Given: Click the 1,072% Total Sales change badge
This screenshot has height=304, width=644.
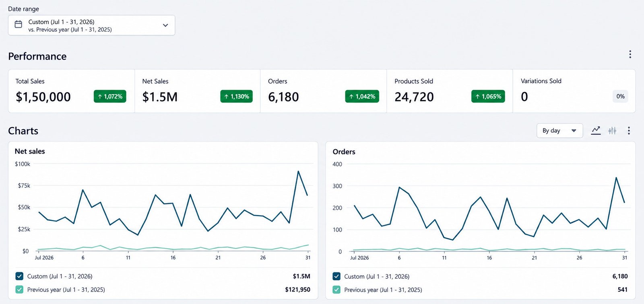Looking at the screenshot, I should tap(110, 97).
